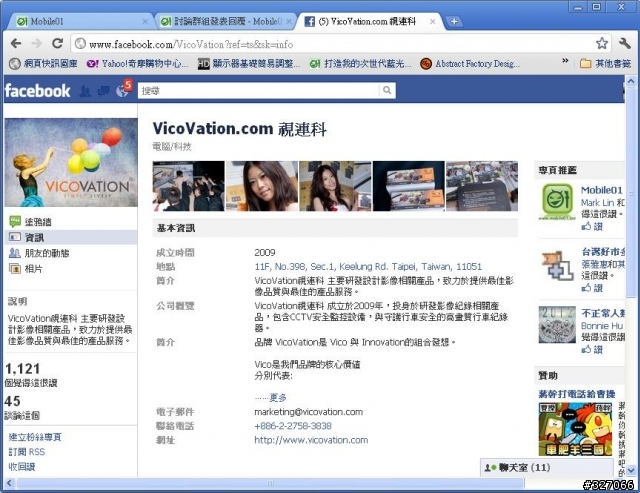Screen dimensions: 640x493
Task: Open the Chrome wrench settings menu
Action: [624, 43]
